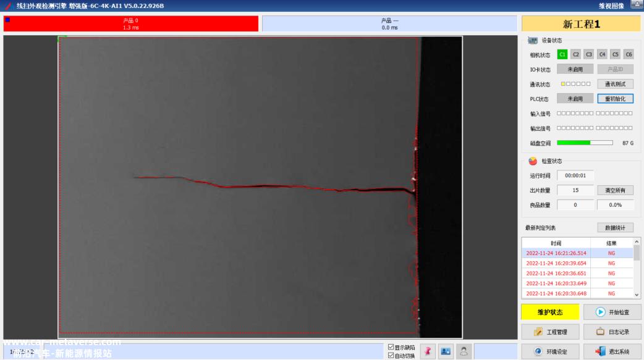Click the 维视图像 logo text
This screenshot has width=644, height=360.
611,6
